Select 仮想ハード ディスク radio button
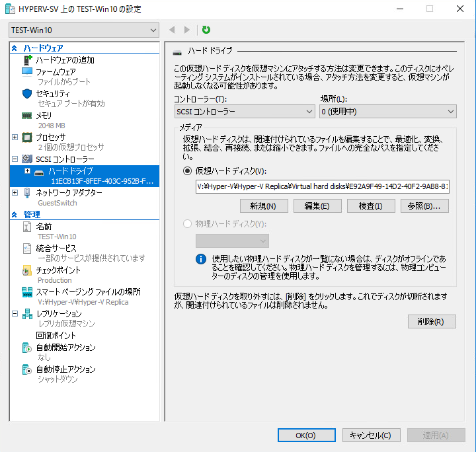 187,171
